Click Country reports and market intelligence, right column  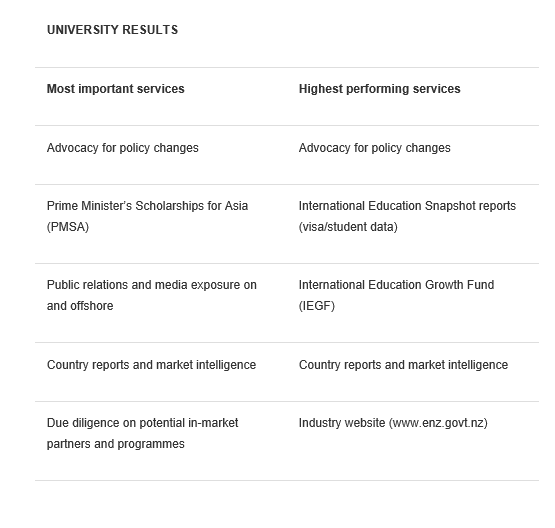pos(403,365)
